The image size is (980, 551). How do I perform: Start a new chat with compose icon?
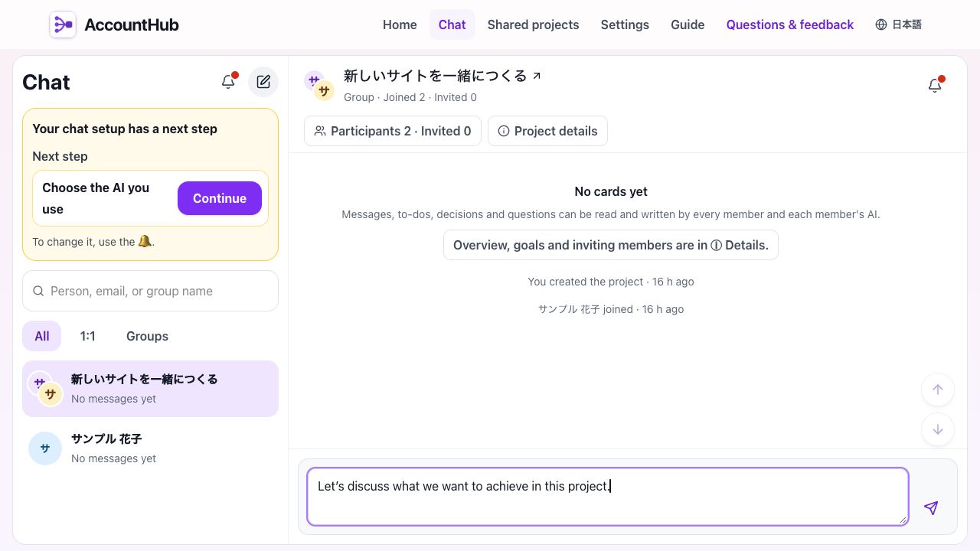[x=263, y=82]
